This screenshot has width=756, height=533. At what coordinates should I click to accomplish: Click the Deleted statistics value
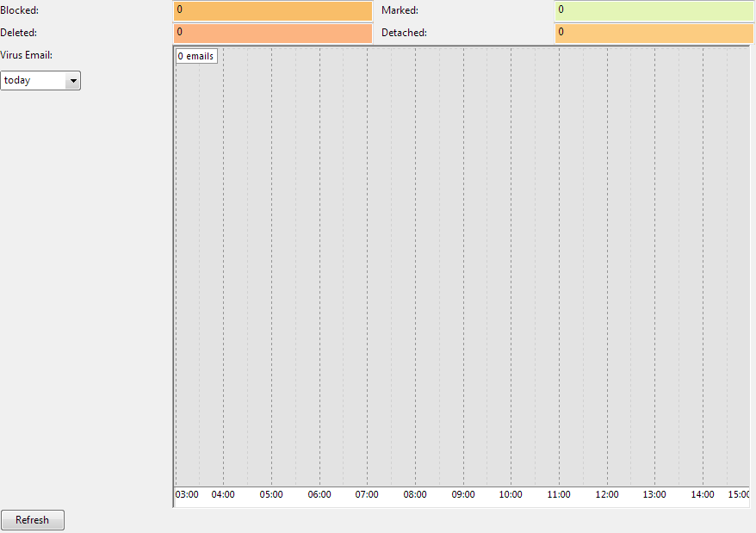pyautogui.click(x=272, y=33)
